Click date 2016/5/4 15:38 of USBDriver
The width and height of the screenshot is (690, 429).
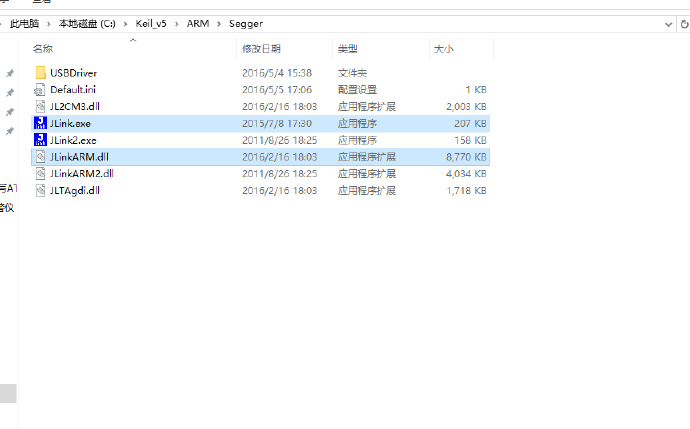pyautogui.click(x=277, y=73)
